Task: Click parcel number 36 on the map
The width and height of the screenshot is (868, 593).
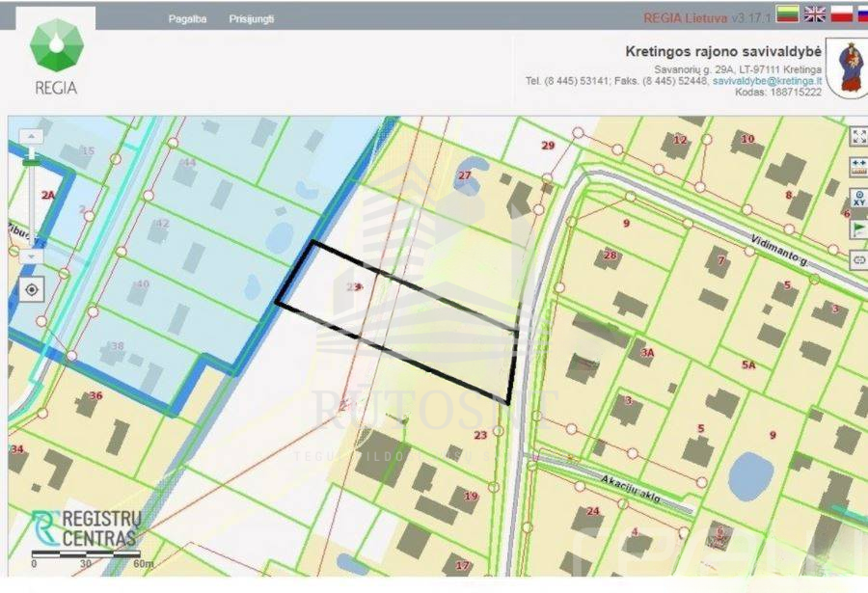Action: (95, 395)
